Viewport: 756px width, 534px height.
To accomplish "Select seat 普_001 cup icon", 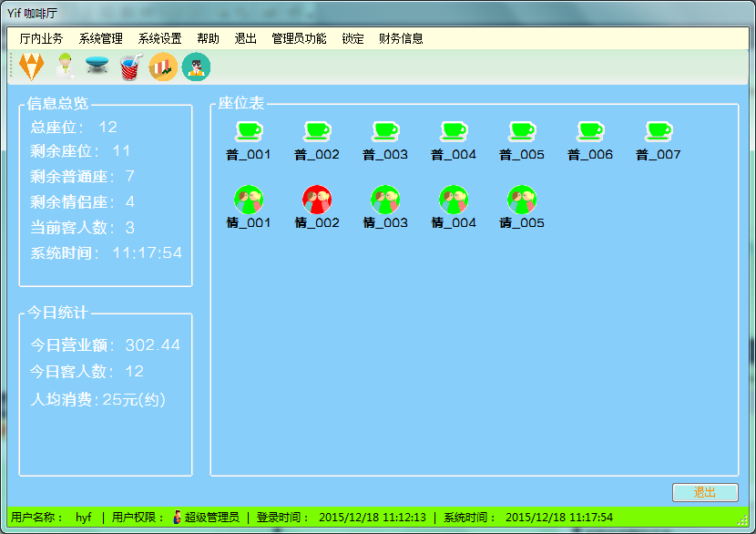I will pos(249,130).
